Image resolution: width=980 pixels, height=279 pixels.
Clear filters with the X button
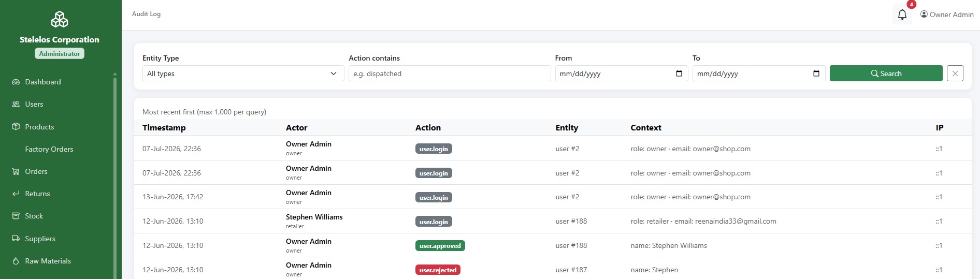tap(955, 74)
